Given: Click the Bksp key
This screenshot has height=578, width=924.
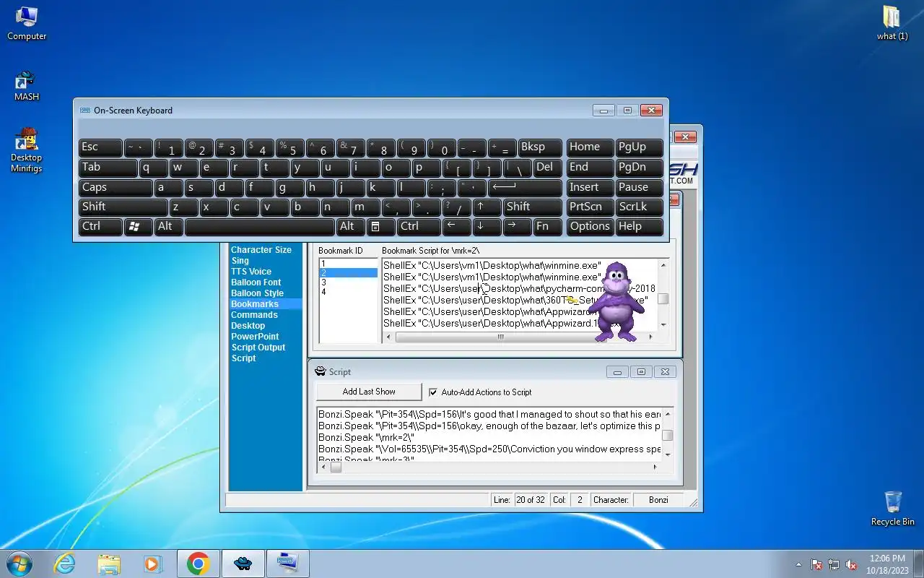Looking at the screenshot, I should [540, 147].
